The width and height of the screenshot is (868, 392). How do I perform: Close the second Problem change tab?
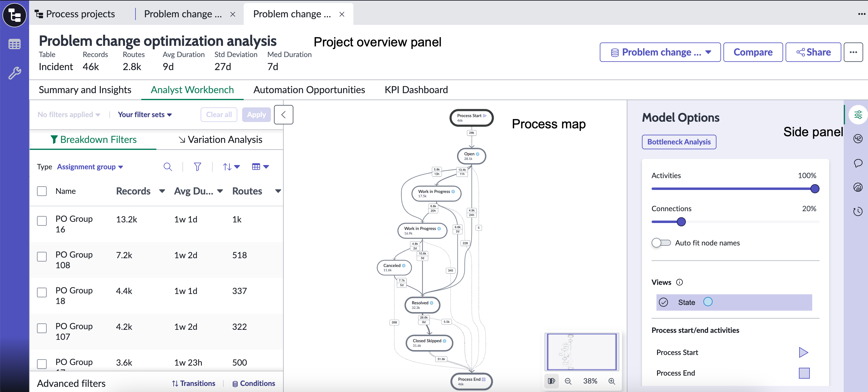click(342, 14)
